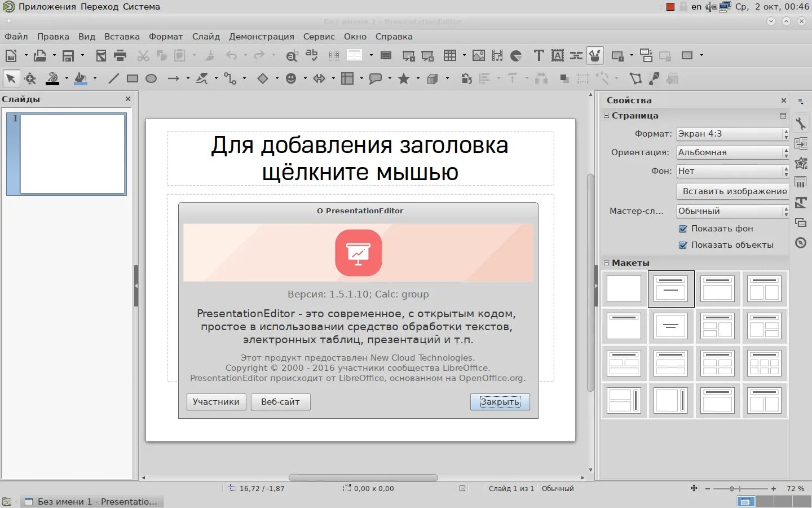
Task: Open the Система menu in top panel
Action: click(x=141, y=7)
